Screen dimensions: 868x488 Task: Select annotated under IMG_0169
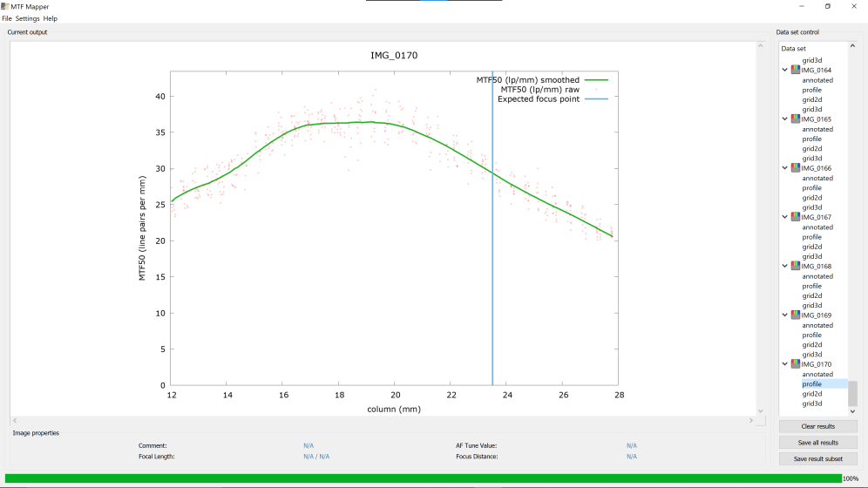(817, 325)
